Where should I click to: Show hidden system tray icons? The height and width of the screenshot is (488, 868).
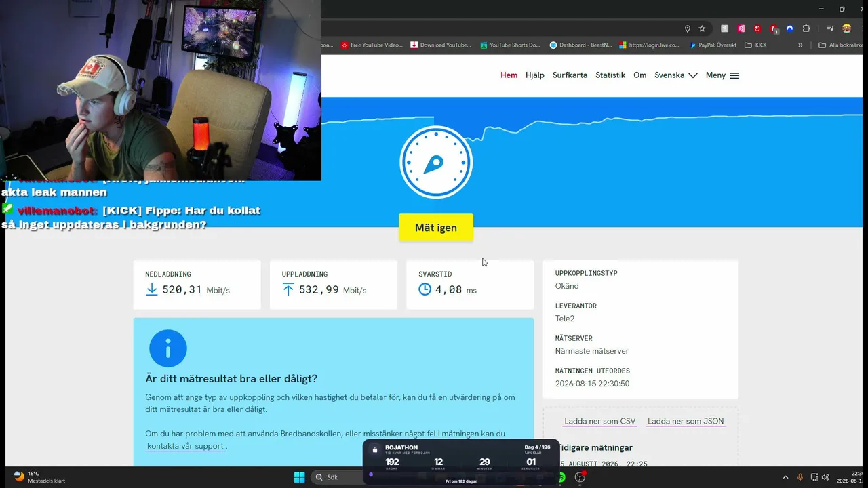(x=785, y=477)
